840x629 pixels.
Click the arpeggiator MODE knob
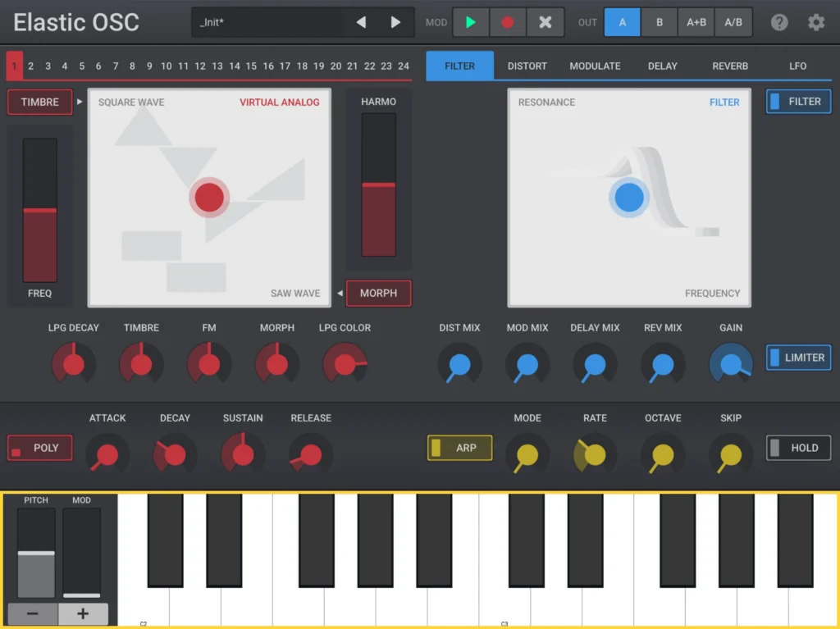pyautogui.click(x=527, y=455)
